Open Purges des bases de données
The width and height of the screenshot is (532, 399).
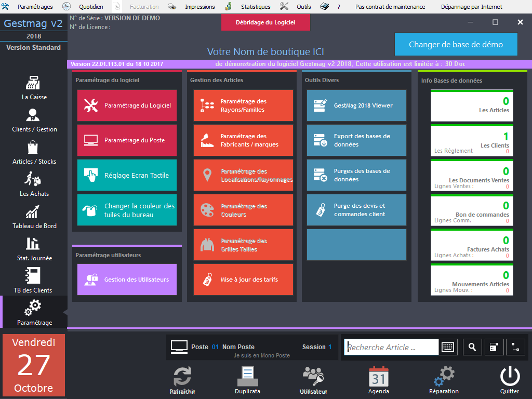pos(356,175)
